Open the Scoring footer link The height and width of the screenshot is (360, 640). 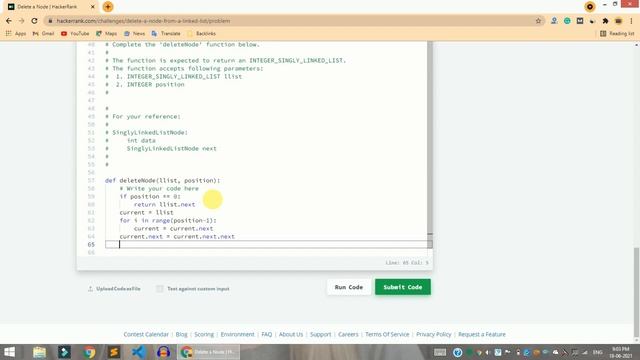click(x=204, y=334)
